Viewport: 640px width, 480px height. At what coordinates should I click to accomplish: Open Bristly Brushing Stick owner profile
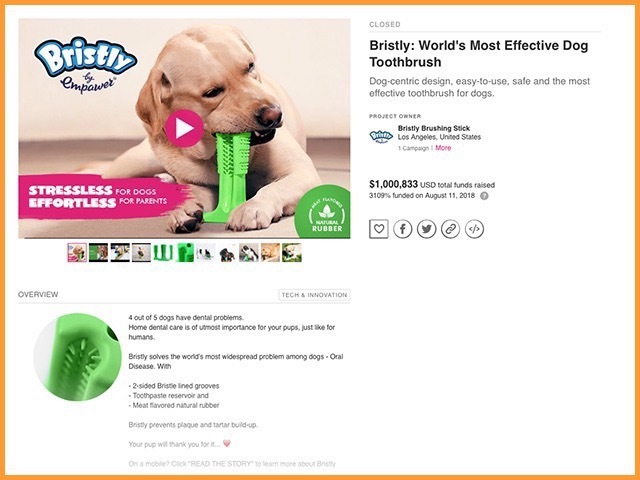coord(434,128)
